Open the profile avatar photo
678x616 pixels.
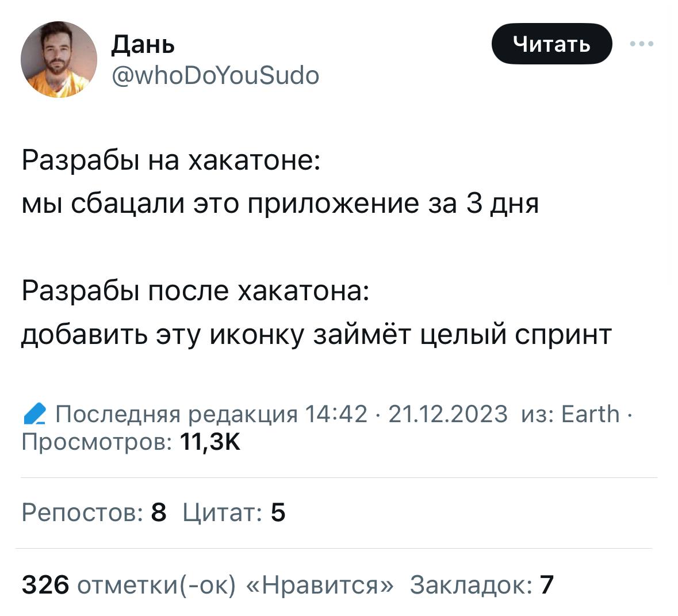coord(59,59)
